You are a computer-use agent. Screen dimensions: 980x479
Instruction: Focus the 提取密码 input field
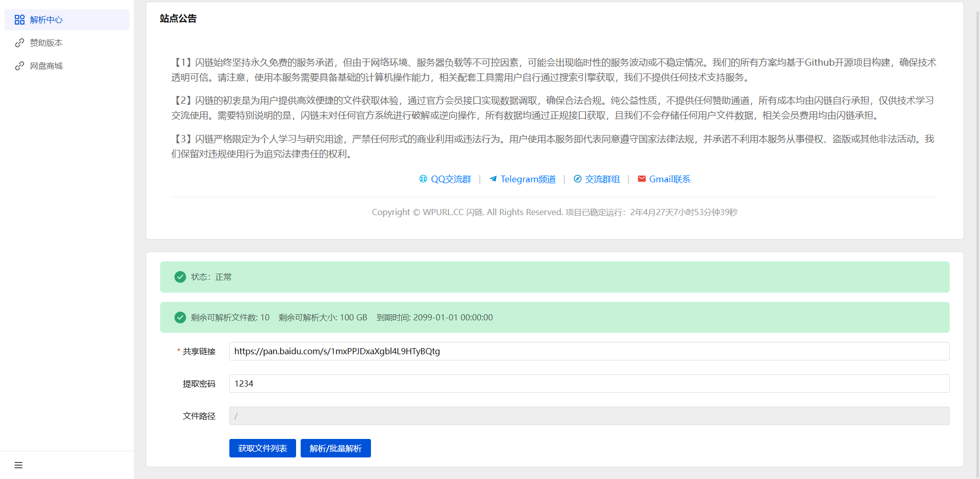point(589,384)
